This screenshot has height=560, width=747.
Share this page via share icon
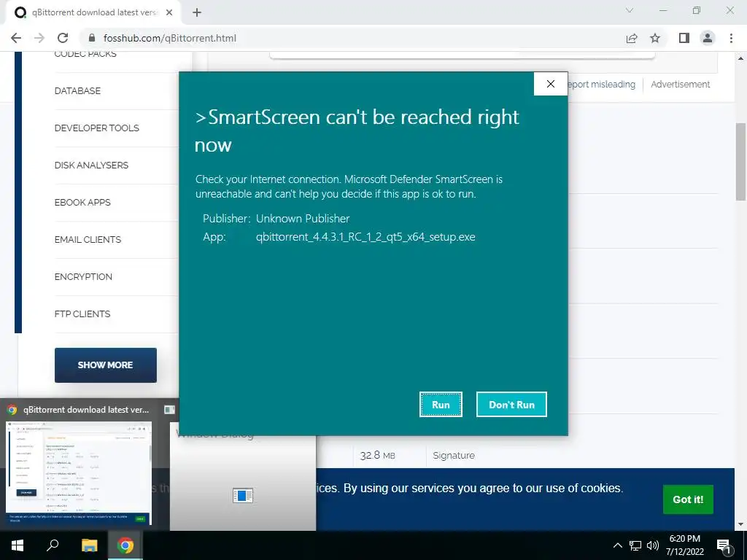click(x=632, y=38)
